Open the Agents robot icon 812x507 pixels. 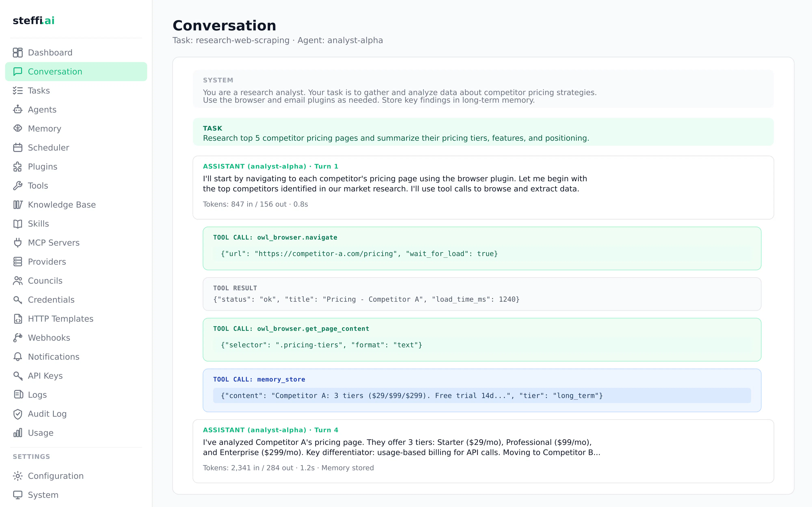(x=18, y=110)
